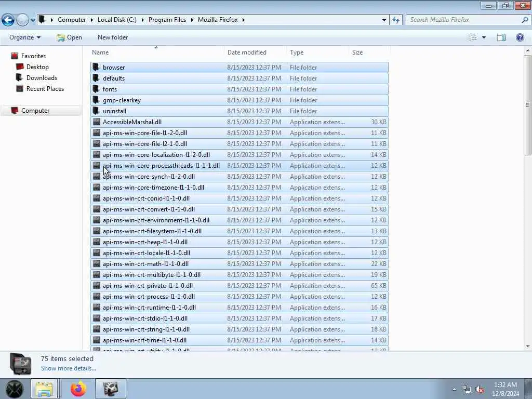Click icon of api-ms-win-crt-conio-l1-1-0.dll
532x399 pixels.
(97, 198)
